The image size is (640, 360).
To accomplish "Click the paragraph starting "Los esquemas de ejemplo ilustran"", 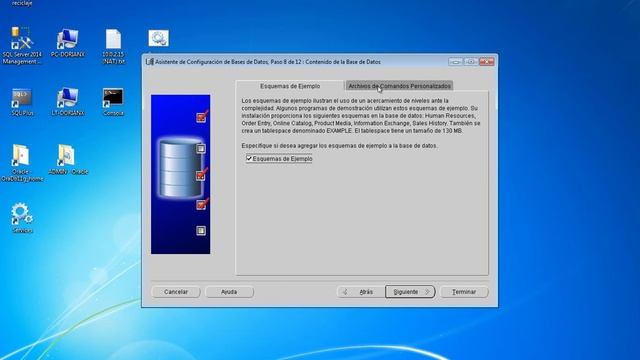I will [361, 116].
